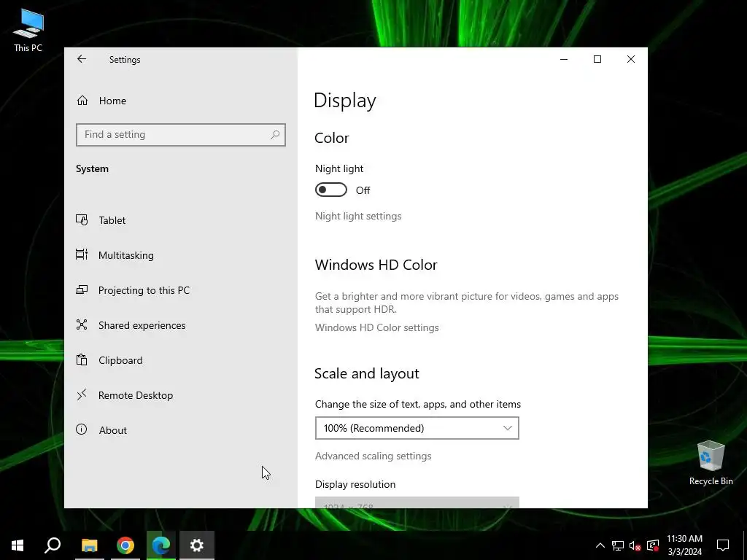Select the Recycle Bin desktop icon
Image resolution: width=747 pixels, height=560 pixels.
(x=711, y=463)
